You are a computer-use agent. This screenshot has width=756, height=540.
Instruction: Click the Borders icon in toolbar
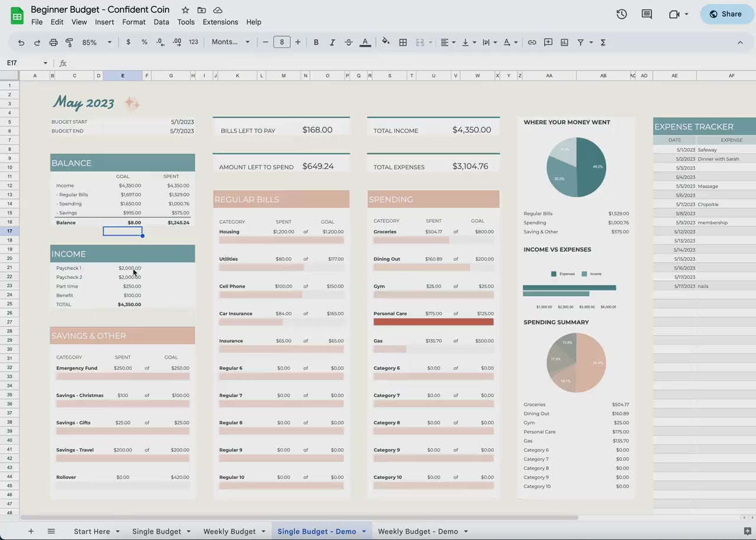point(403,43)
